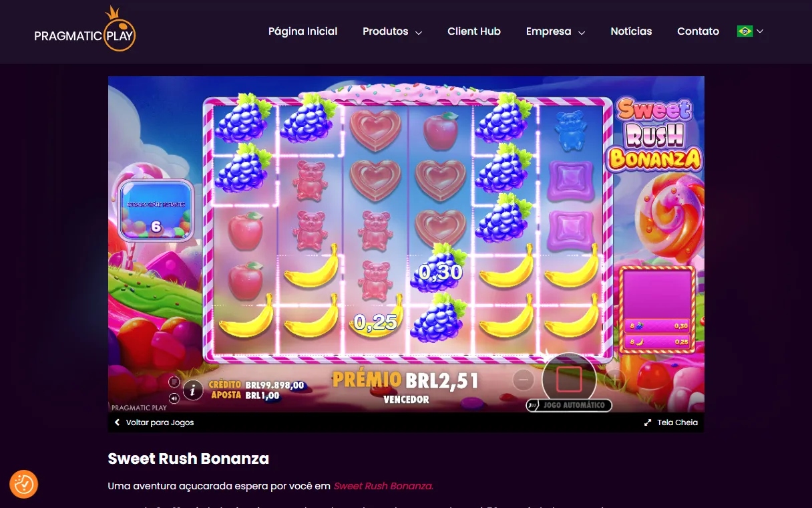
Task: Open the orange support chat icon
Action: [x=23, y=484]
